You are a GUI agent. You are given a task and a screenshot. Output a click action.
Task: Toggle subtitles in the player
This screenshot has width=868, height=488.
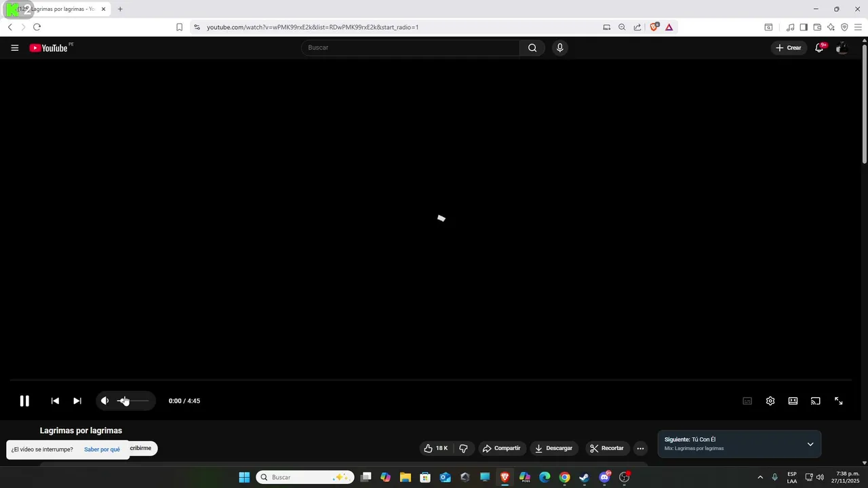747,401
